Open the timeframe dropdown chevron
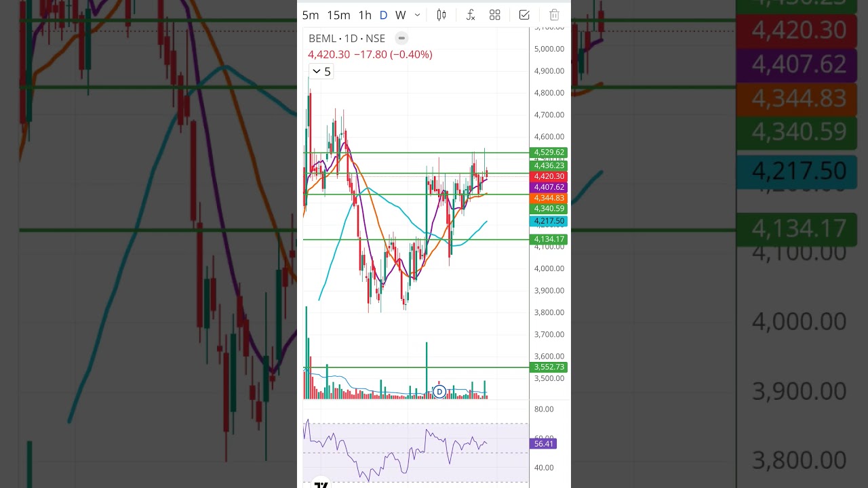The width and height of the screenshot is (868, 488). coord(417,15)
